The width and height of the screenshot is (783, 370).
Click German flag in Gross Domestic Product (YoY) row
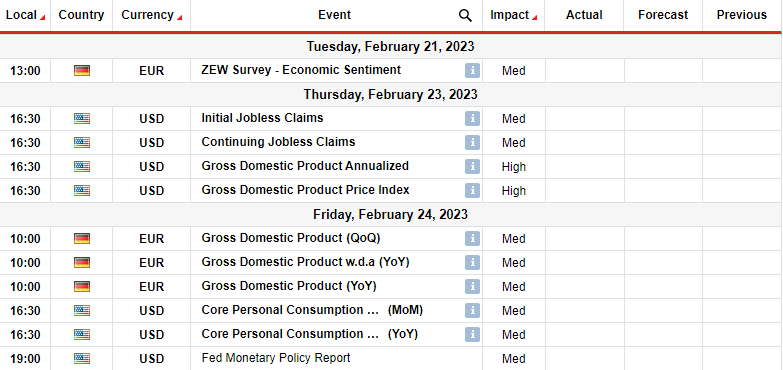[x=82, y=286]
